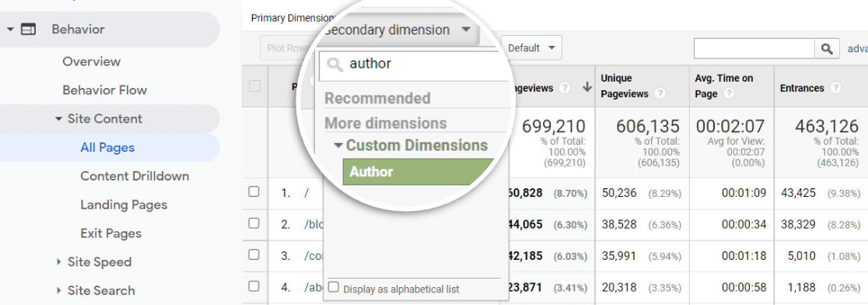This screenshot has width=868, height=305.
Task: Sort by Unique Pageviews column header
Action: click(x=624, y=86)
